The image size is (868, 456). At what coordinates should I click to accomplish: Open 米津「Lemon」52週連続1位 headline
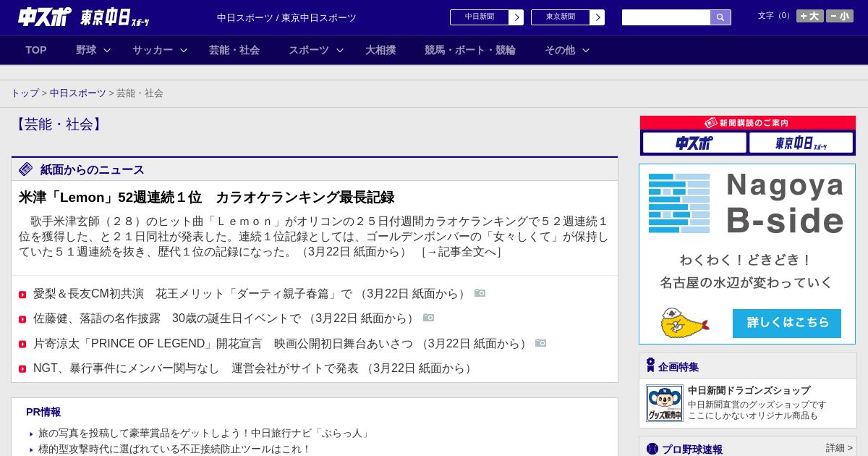coord(206,198)
